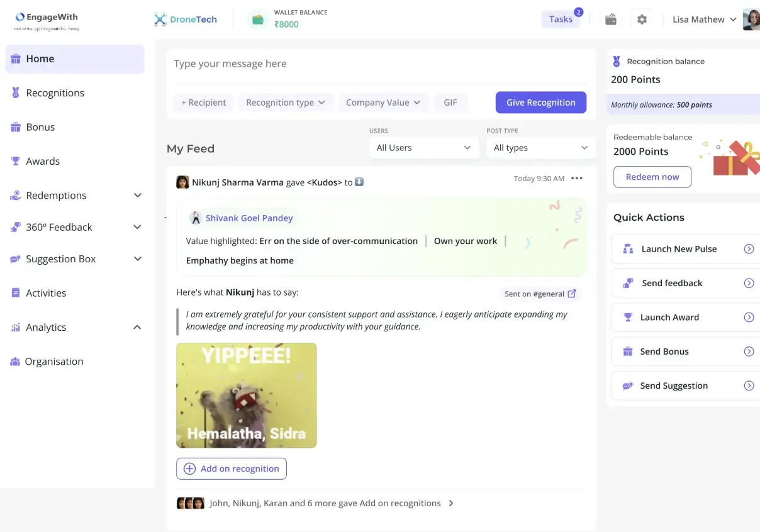Click the Recognitions medal icon
The height and width of the screenshot is (532, 760).
pyautogui.click(x=16, y=92)
